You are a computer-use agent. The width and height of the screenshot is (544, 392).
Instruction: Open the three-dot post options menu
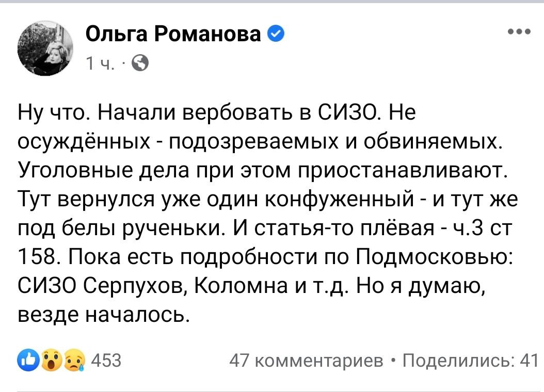pyautogui.click(x=519, y=32)
